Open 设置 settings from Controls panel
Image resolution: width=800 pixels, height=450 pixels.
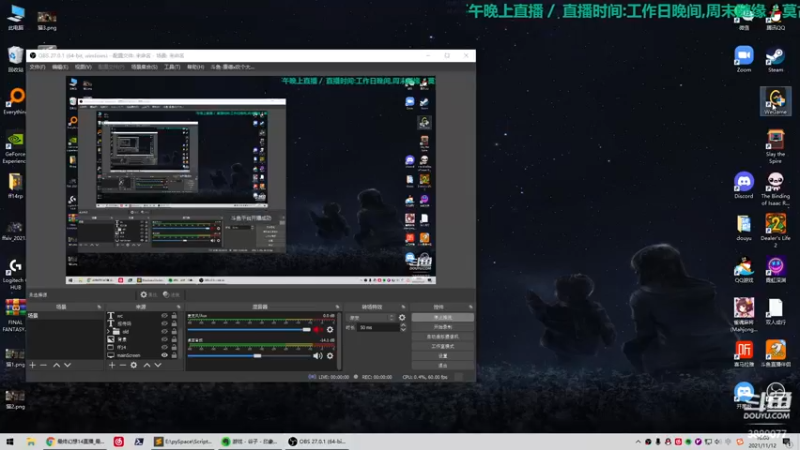[442, 356]
